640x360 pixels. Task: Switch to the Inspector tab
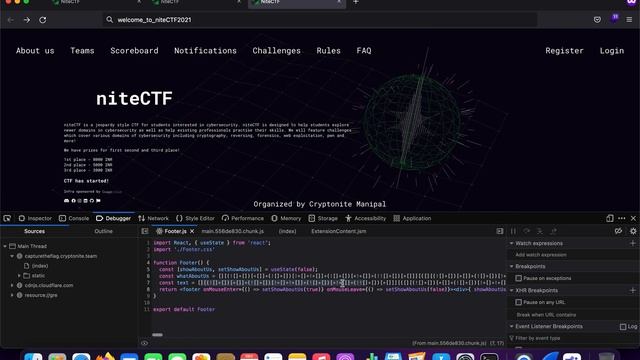35,218
